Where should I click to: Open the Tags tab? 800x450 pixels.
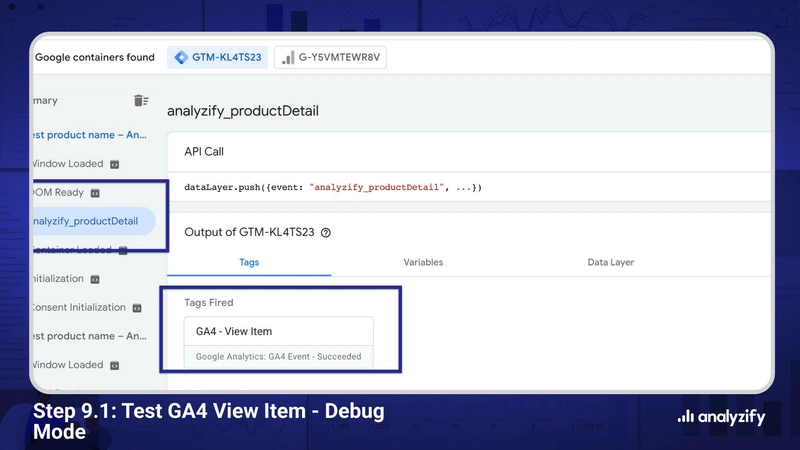click(249, 262)
